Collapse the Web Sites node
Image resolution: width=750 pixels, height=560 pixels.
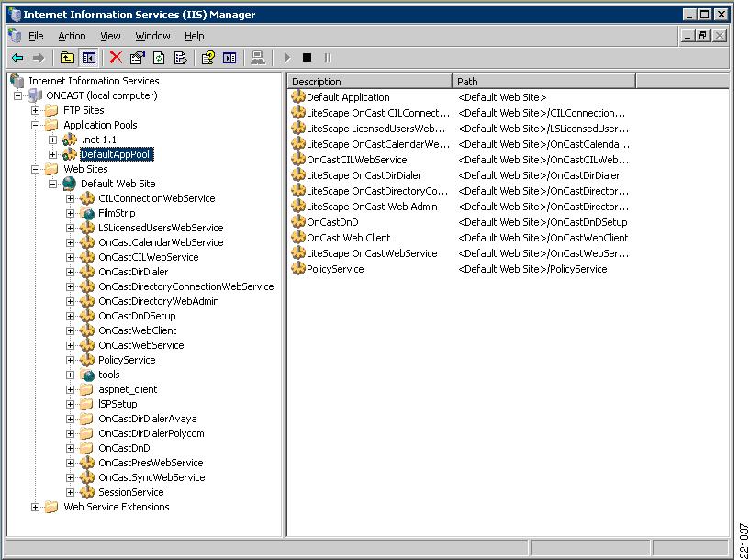tap(36, 169)
